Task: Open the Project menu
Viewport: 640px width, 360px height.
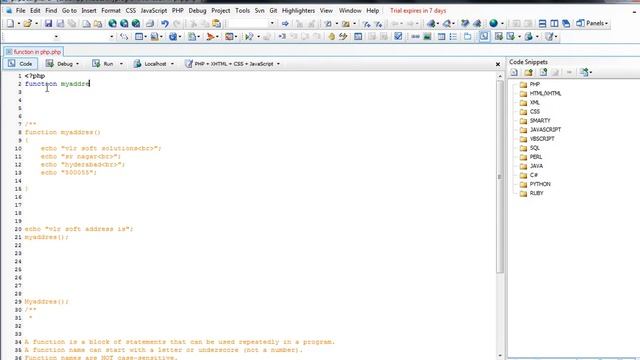Action: click(x=221, y=11)
